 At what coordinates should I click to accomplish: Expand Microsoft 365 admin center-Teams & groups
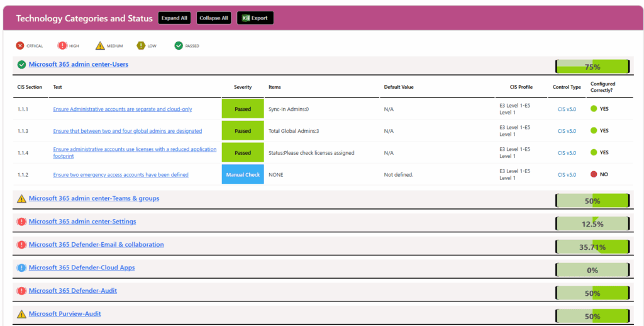[94, 198]
